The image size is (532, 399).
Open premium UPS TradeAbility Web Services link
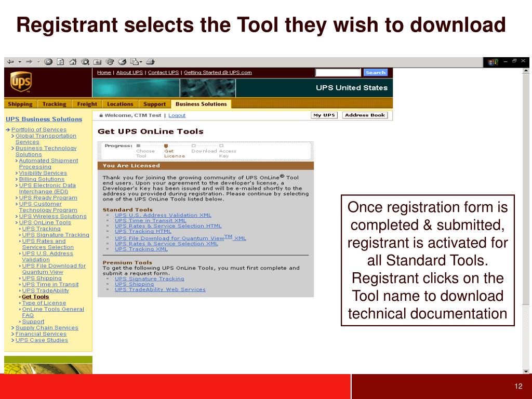pyautogui.click(x=160, y=289)
